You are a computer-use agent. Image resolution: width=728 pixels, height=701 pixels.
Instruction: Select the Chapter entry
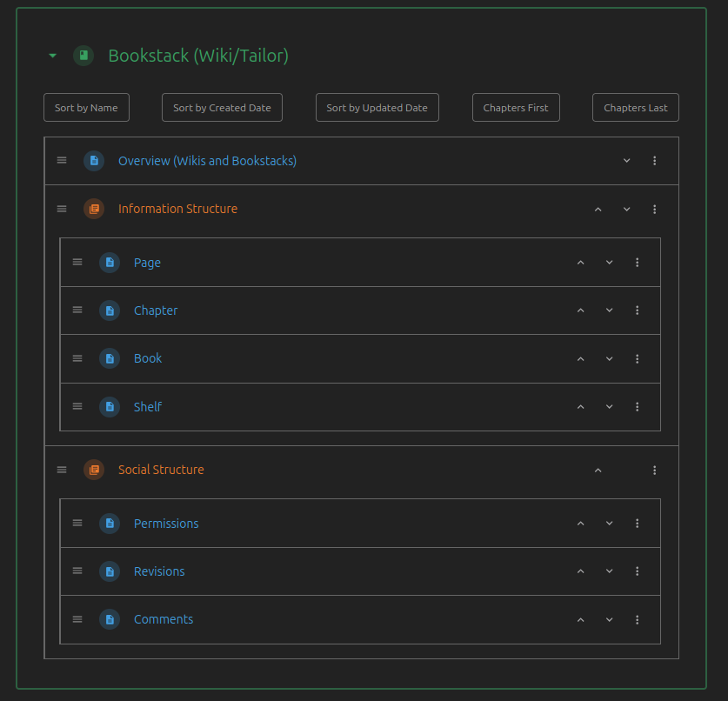(x=156, y=310)
